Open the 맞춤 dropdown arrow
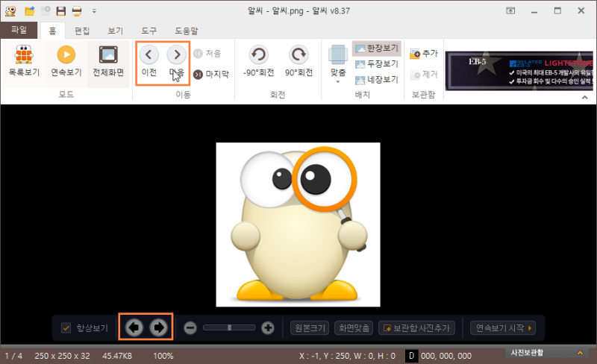This screenshot has height=364, width=597. pyautogui.click(x=338, y=81)
